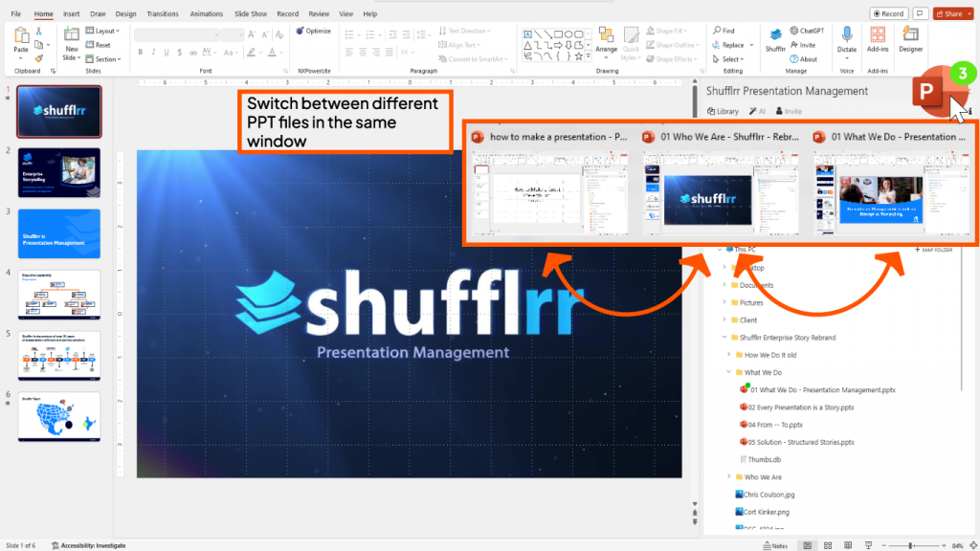The image size is (980, 551).
Task: Toggle Italic formatting
Action: pyautogui.click(x=153, y=53)
